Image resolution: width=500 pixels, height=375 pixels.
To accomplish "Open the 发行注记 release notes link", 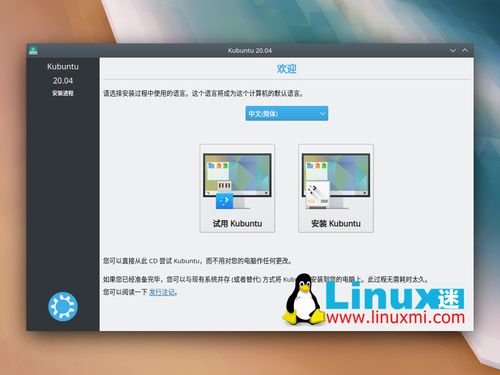I will [x=162, y=292].
